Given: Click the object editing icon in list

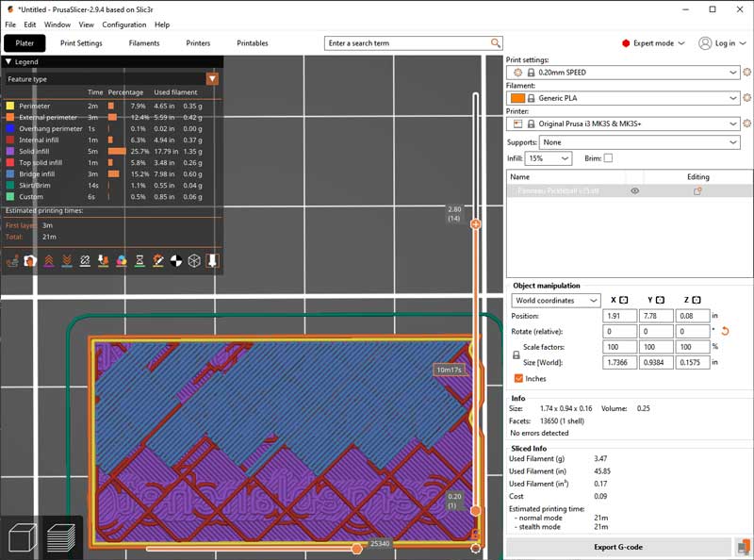Looking at the screenshot, I should point(697,191).
